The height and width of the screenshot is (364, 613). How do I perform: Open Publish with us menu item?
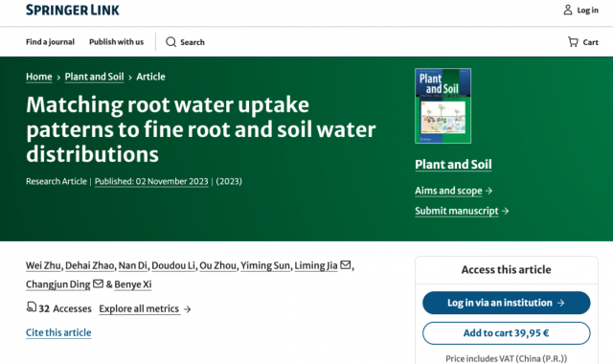116,42
